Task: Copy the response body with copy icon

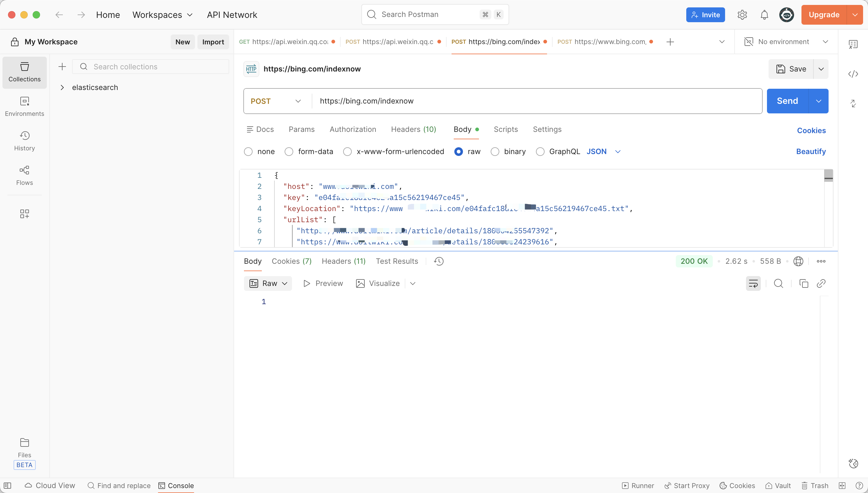Action: (804, 283)
